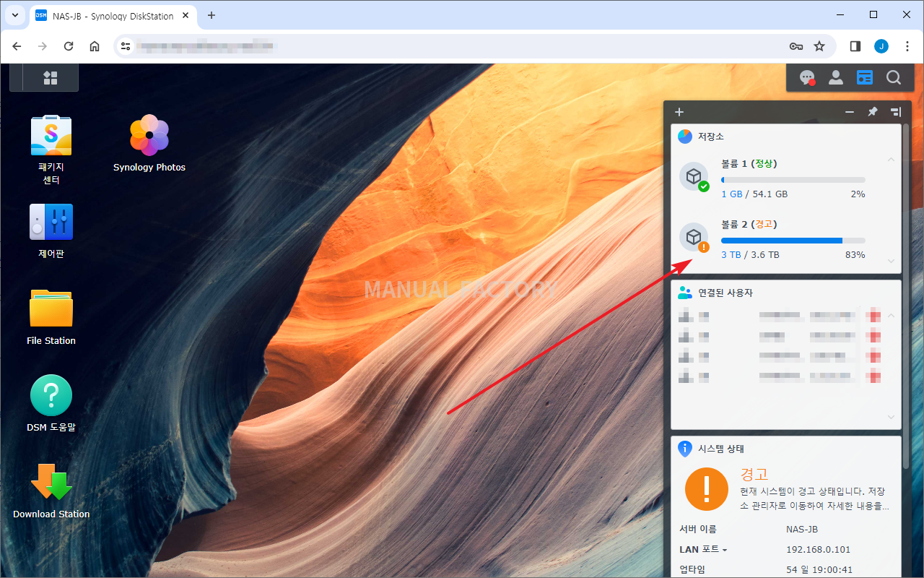
Task: Click the '83%' usage text
Action: 855,255
